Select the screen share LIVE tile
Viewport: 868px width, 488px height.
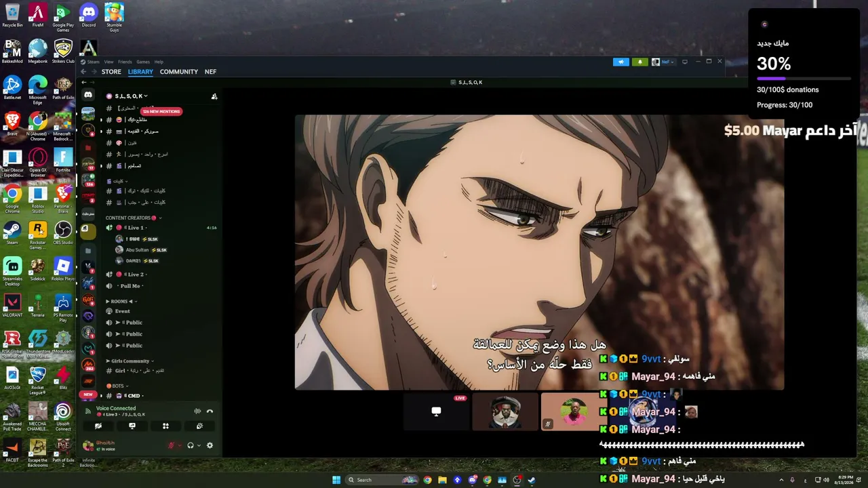click(436, 411)
